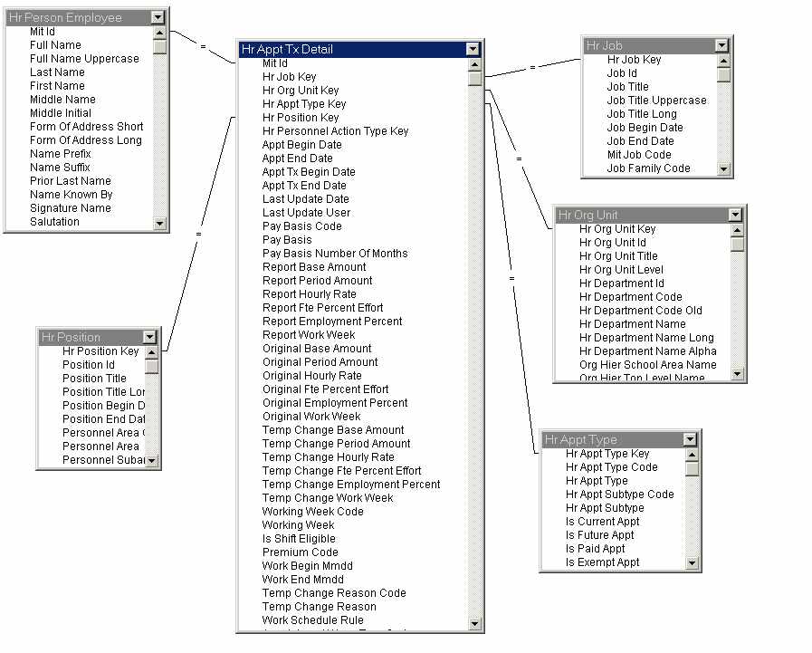812x653 pixels.
Task: Click scroll-down arrow in Hr Person Employee
Action: click(160, 224)
